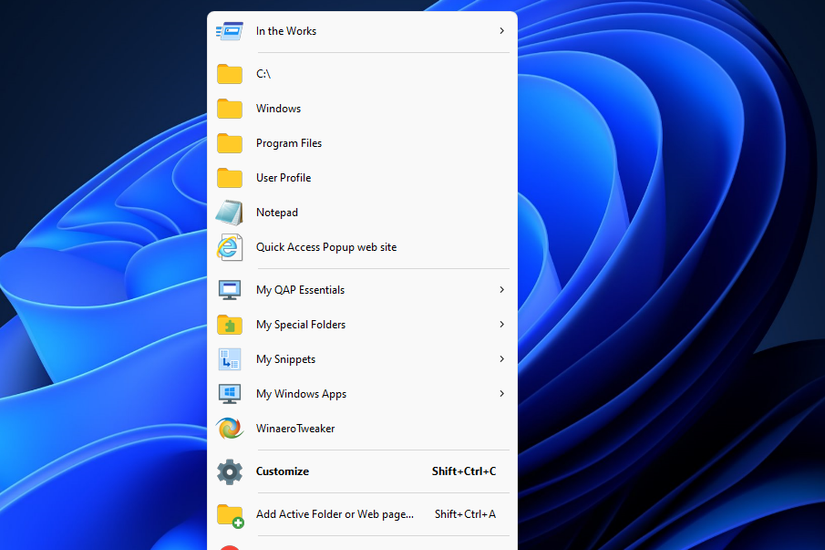This screenshot has height=550, width=825.
Task: Click the In the Works icon
Action: click(x=229, y=31)
